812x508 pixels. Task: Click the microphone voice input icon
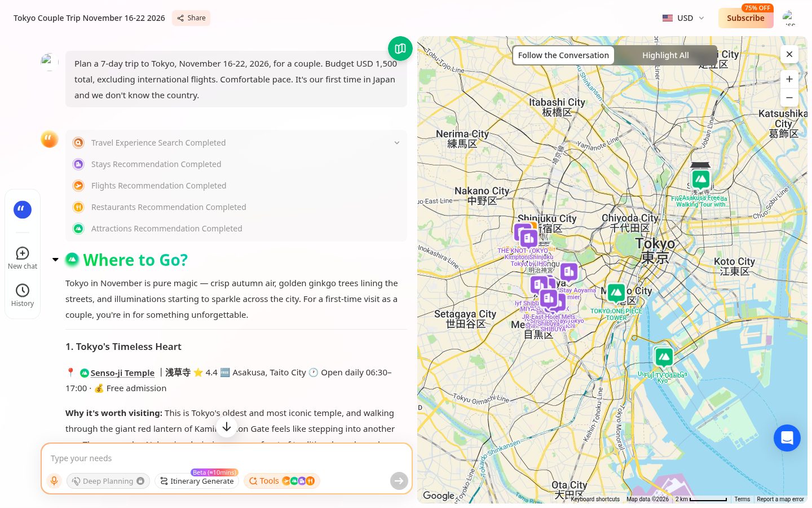click(54, 481)
